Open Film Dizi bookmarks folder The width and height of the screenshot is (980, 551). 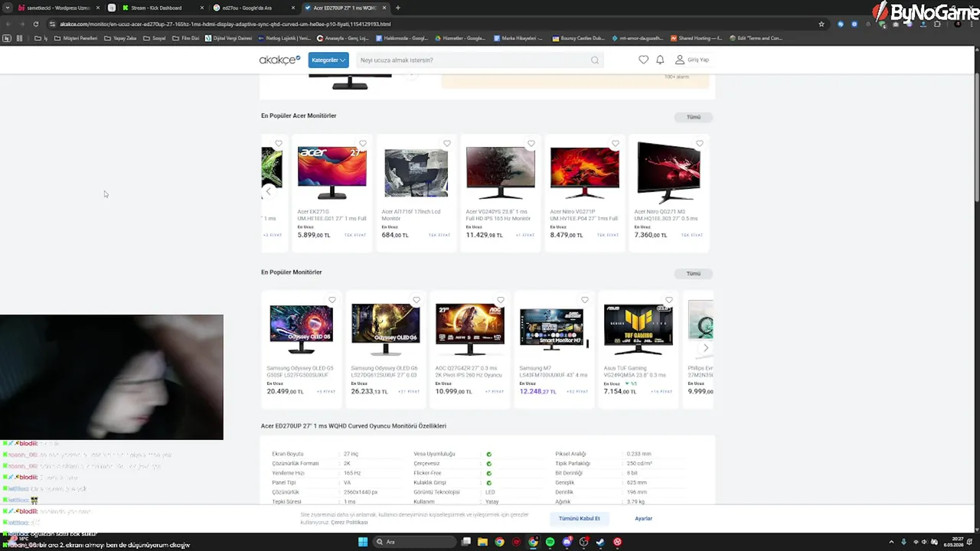click(186, 37)
